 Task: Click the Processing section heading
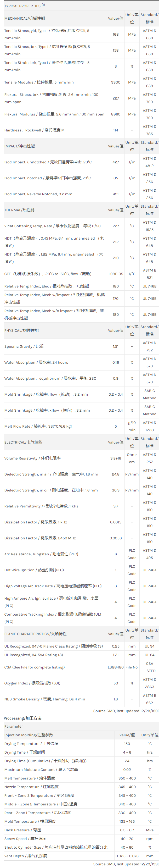(x=22, y=718)
